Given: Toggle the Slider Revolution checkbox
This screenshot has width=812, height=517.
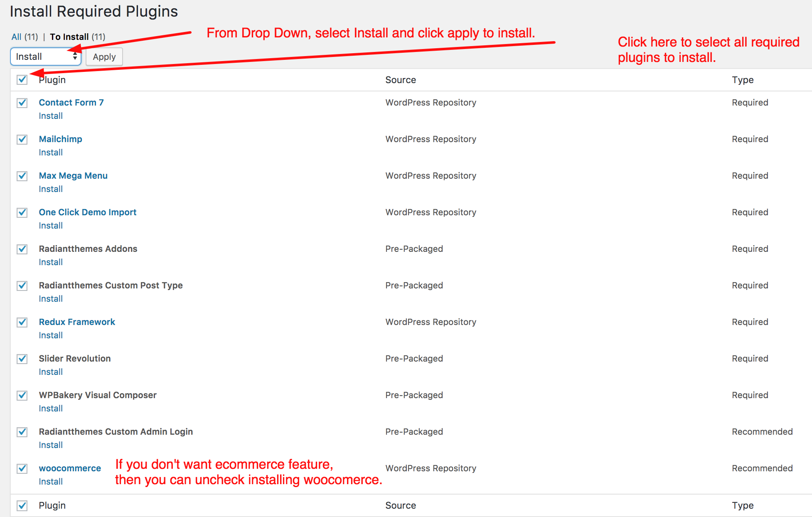Looking at the screenshot, I should [22, 359].
